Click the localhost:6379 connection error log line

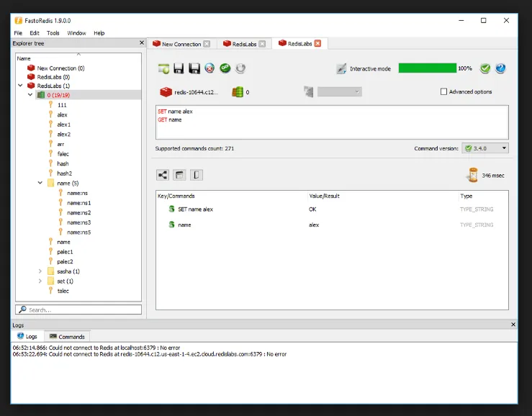(x=96, y=348)
